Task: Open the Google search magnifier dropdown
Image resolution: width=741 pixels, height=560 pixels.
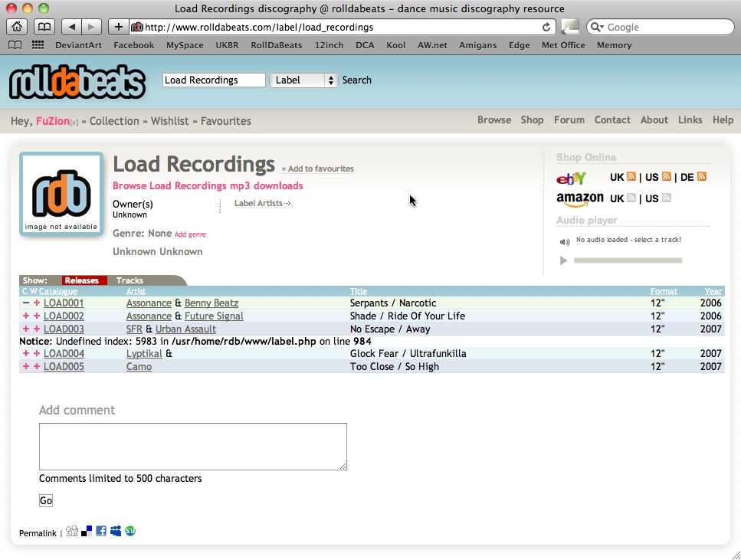Action: 597,27
